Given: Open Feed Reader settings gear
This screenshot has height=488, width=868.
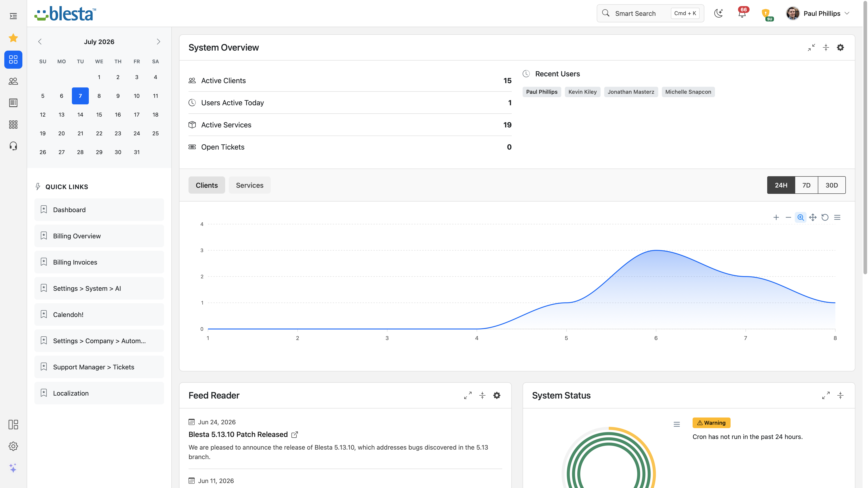Looking at the screenshot, I should 497,395.
